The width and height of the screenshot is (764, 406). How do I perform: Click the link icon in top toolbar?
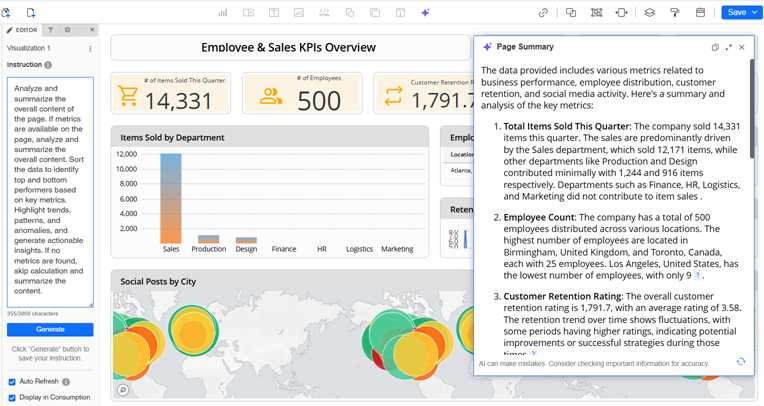[x=543, y=13]
